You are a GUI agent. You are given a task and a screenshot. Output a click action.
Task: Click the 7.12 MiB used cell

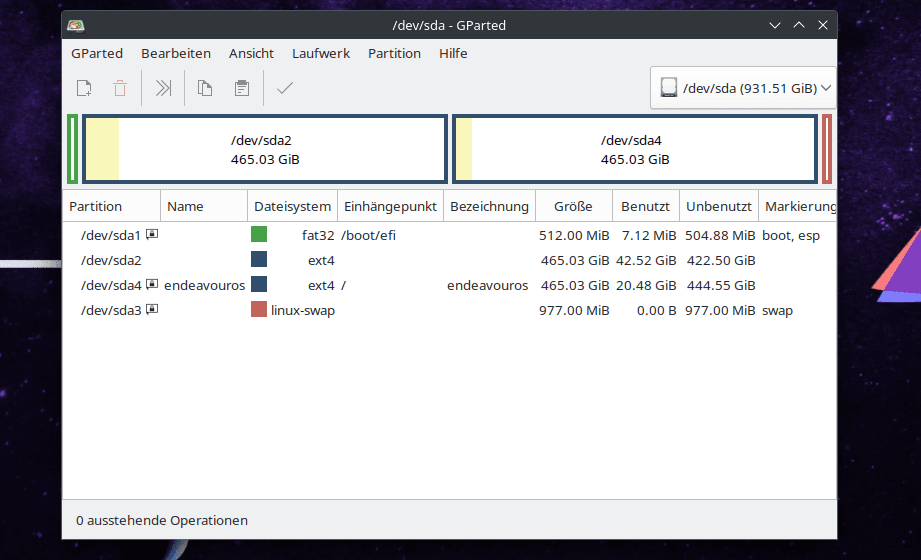pos(649,235)
